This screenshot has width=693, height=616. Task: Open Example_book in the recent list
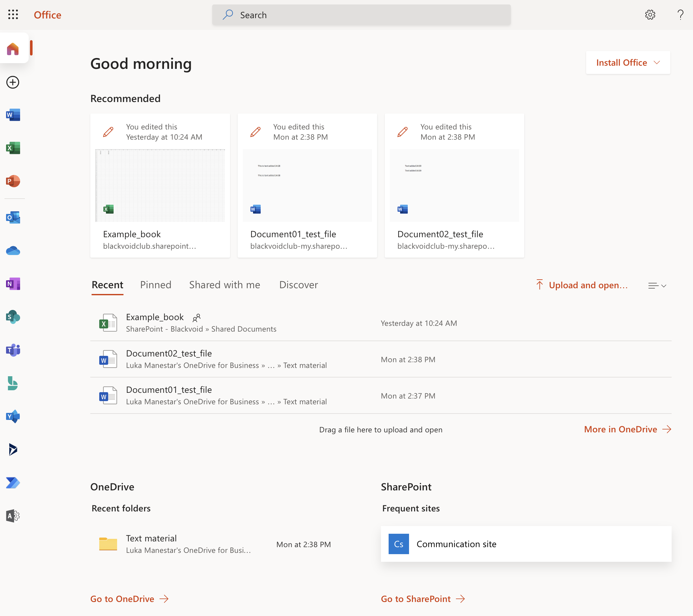pyautogui.click(x=381, y=323)
